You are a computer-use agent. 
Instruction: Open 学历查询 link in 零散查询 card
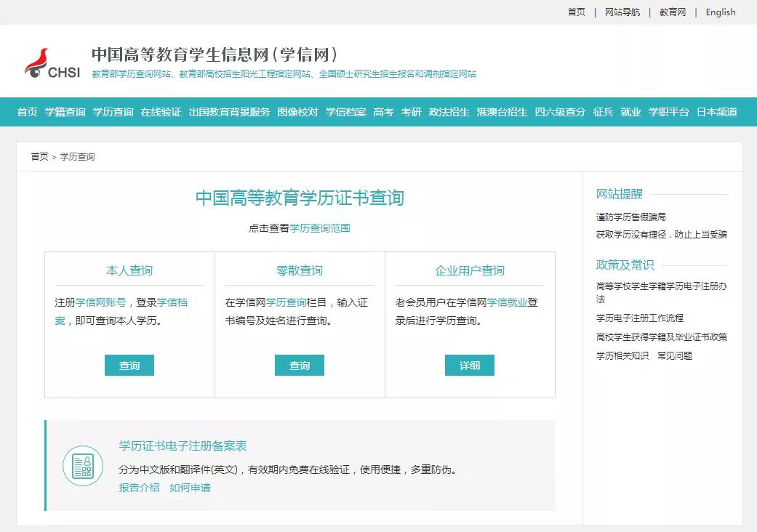[286, 302]
